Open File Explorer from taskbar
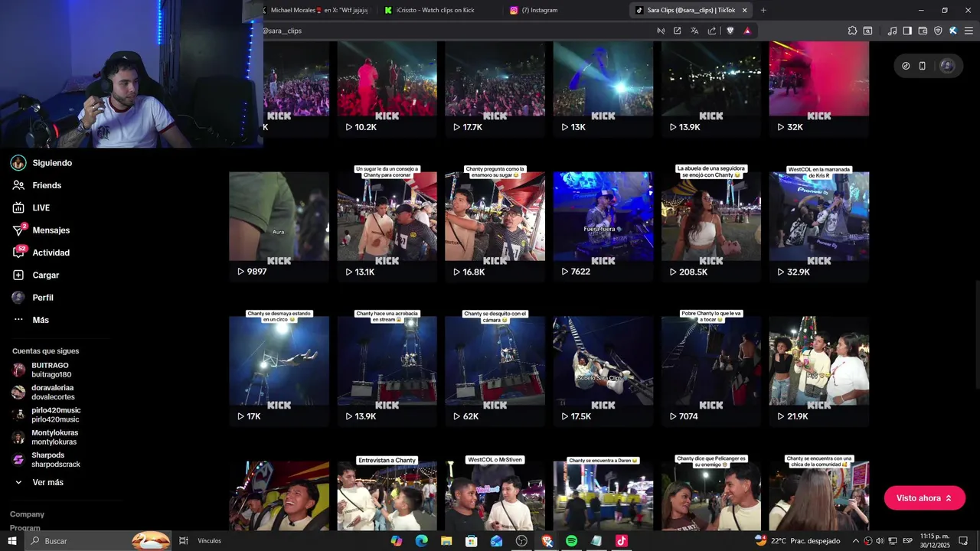Viewport: 980px width, 551px height. [x=446, y=541]
